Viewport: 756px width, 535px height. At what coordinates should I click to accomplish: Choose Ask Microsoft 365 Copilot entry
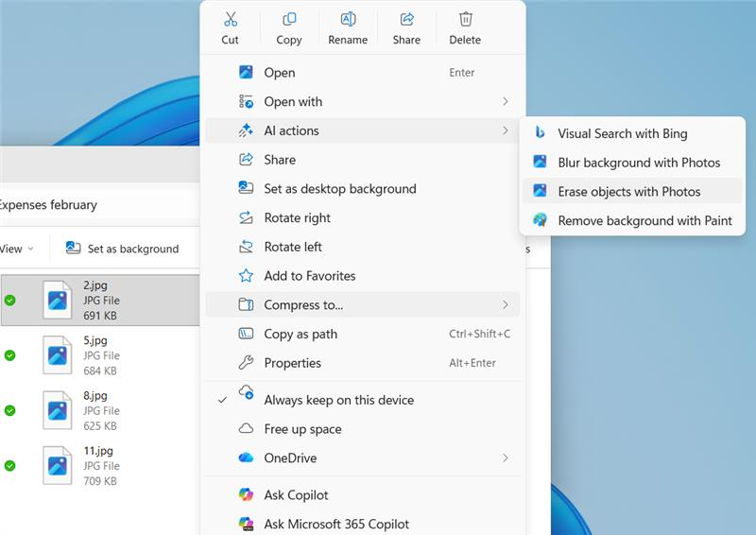point(363,524)
